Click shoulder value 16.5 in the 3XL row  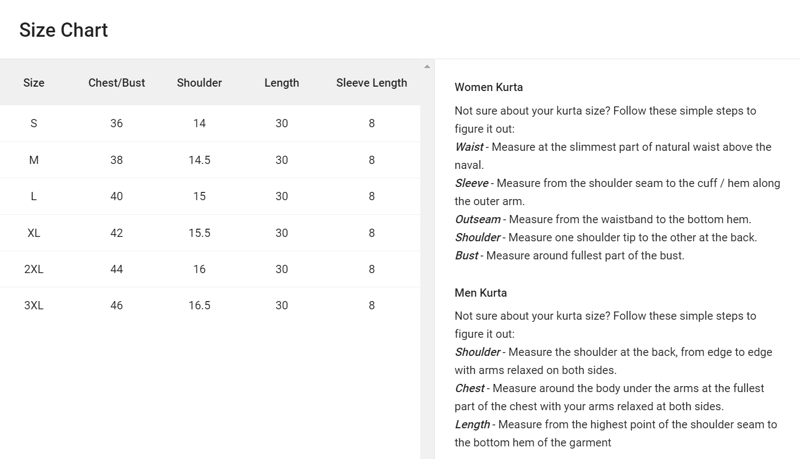click(x=199, y=305)
